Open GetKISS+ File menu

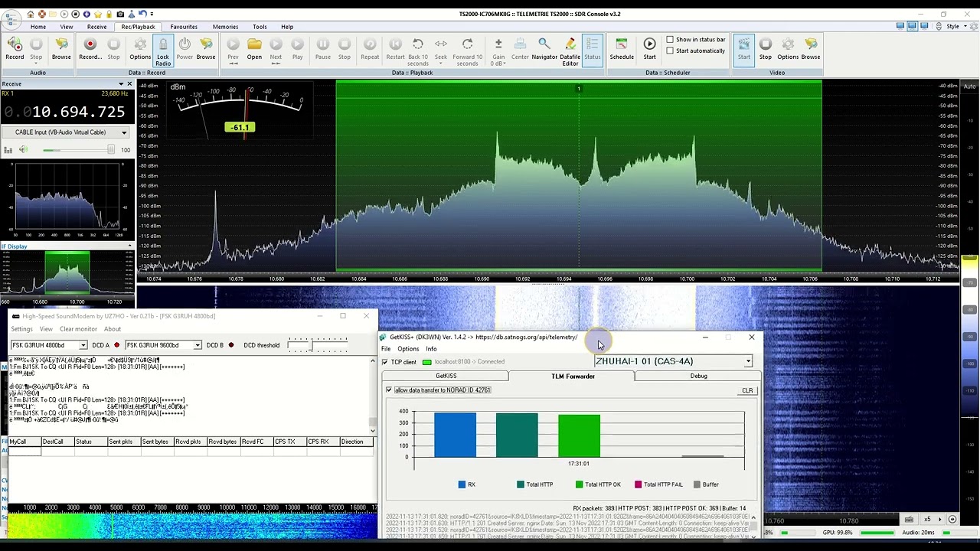click(x=386, y=349)
